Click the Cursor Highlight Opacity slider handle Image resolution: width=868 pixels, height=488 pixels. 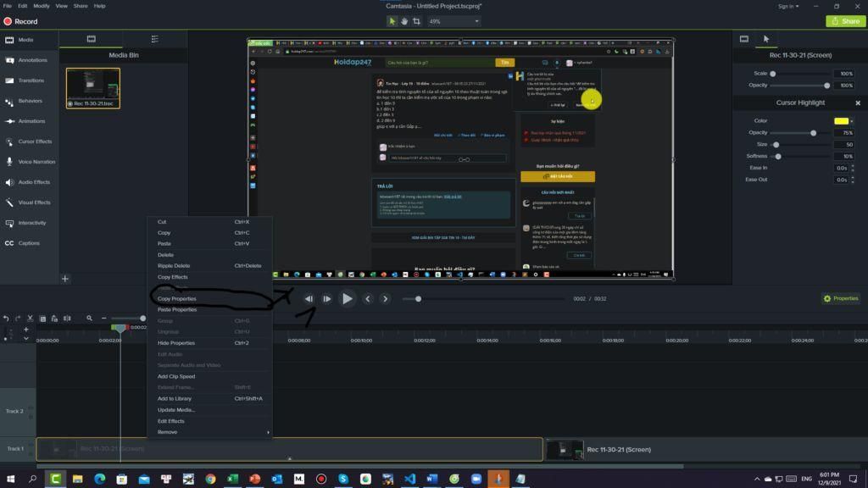(813, 133)
